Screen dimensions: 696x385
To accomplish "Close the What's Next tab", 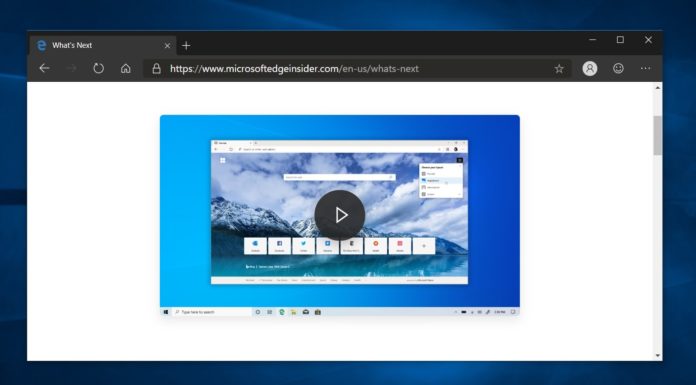I will [x=167, y=45].
